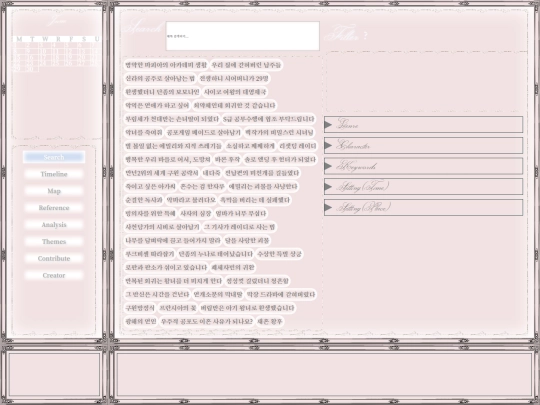The height and width of the screenshot is (405, 540).
Task: Choose 로판과 판소가 섞이고 있습니다
Action: click(166, 267)
